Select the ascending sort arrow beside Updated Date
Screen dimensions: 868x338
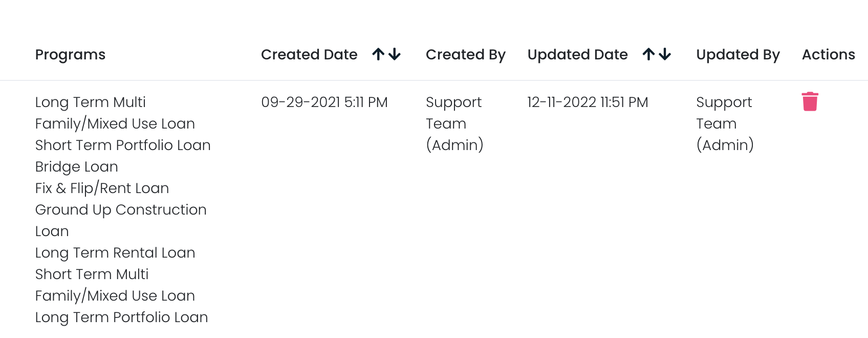(x=648, y=54)
